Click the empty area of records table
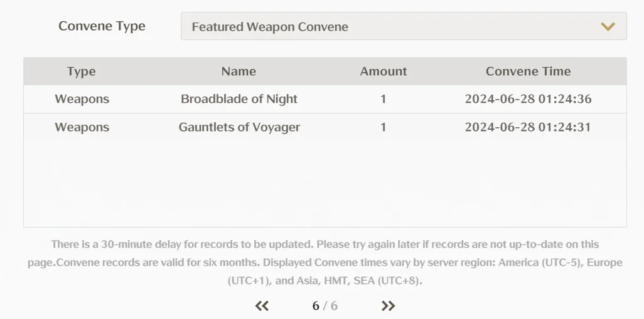The height and width of the screenshot is (319, 644). [x=325, y=184]
